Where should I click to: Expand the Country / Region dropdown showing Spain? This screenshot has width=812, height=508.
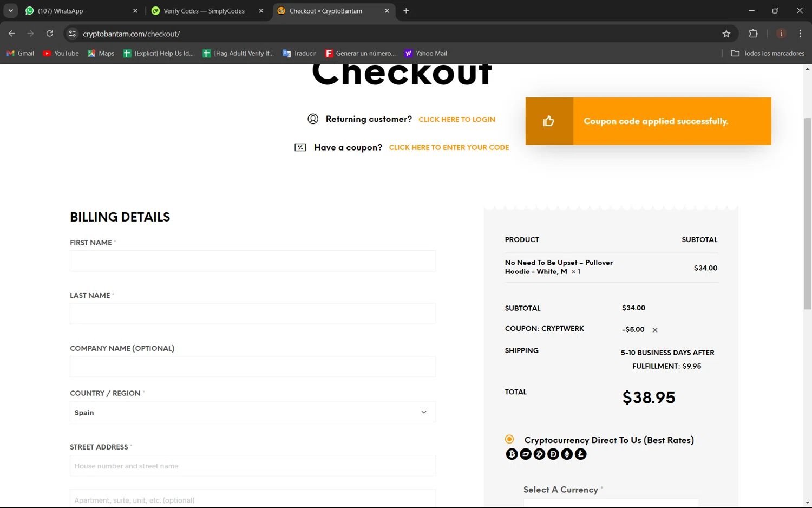(x=253, y=412)
